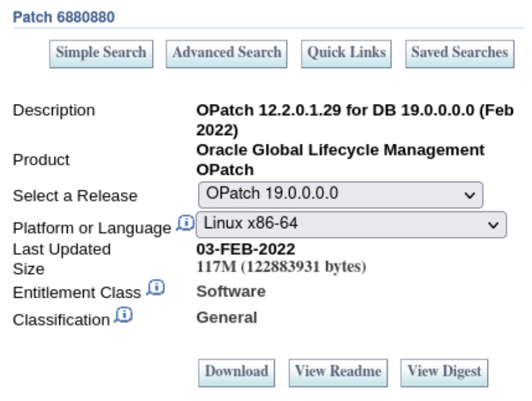Click the View Digest button
Viewport: 532px width, 401px height.
pos(444,373)
